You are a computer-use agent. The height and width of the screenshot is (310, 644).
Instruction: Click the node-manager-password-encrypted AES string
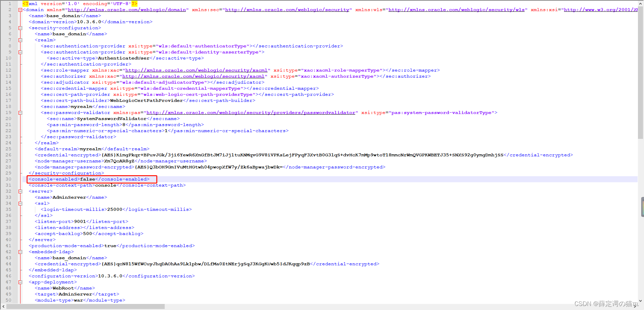208,167
